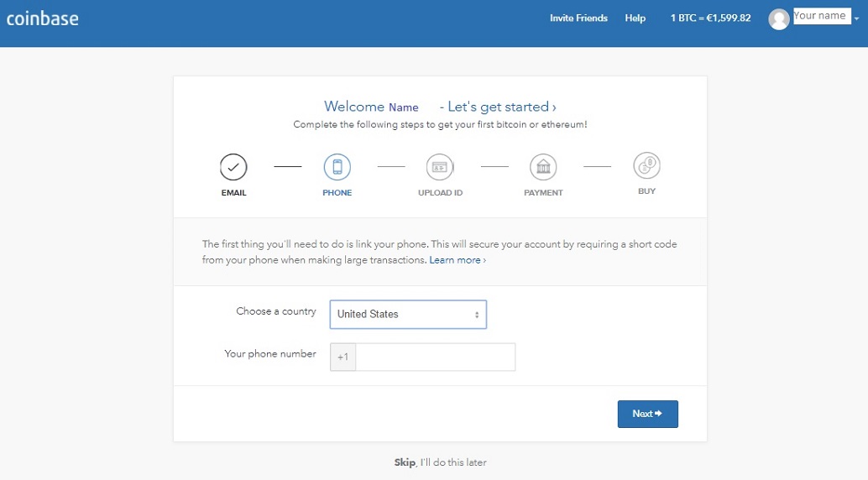Expand the account menu arrow
This screenshot has width=868, height=480.
(x=856, y=18)
